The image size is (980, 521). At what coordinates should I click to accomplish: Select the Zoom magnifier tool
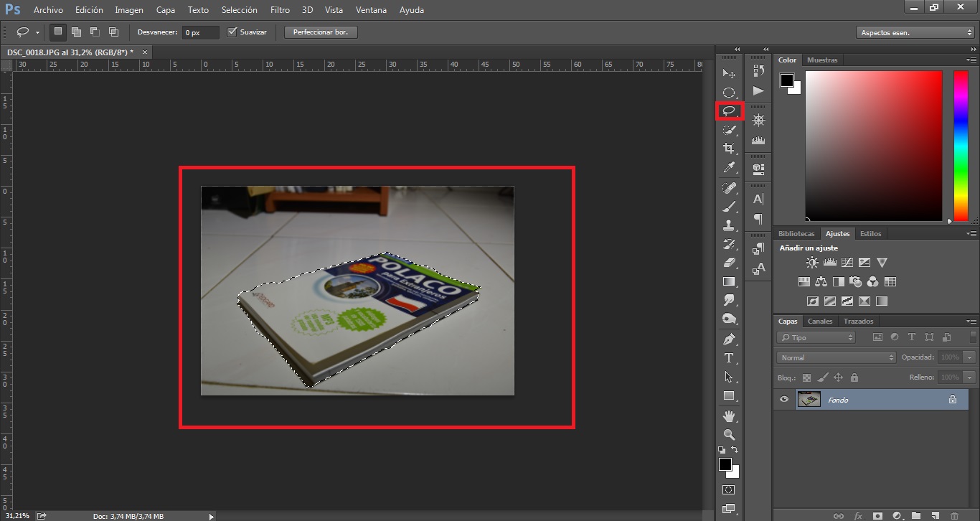coord(729,435)
